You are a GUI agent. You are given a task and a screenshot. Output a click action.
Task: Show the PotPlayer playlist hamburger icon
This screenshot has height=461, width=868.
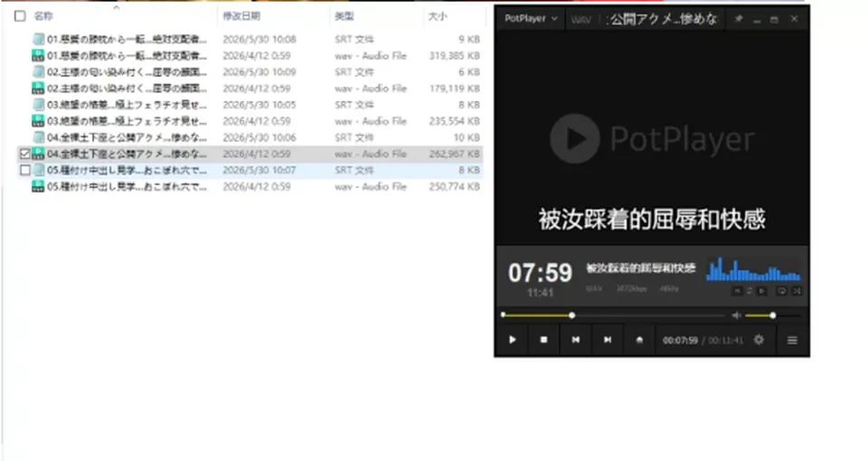pos(792,341)
